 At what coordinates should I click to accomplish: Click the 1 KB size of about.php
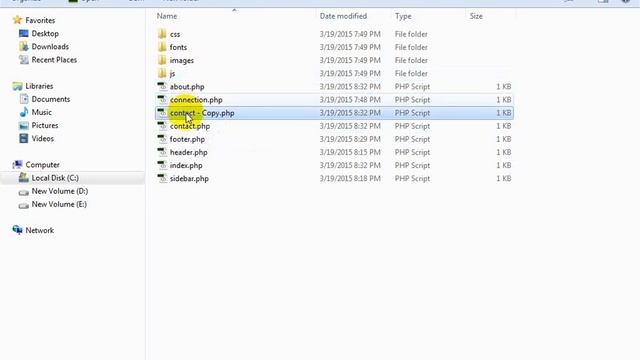click(504, 87)
